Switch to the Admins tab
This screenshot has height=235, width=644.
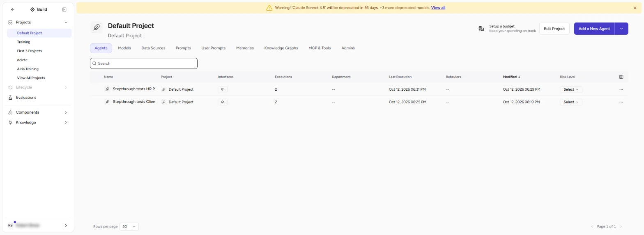[348, 48]
